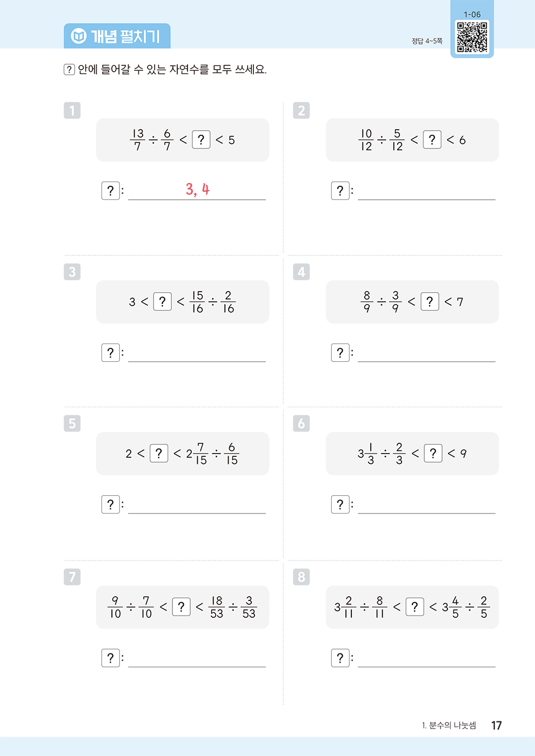Click the answer line for problem 5
The image size is (535, 756).
pyautogui.click(x=197, y=513)
